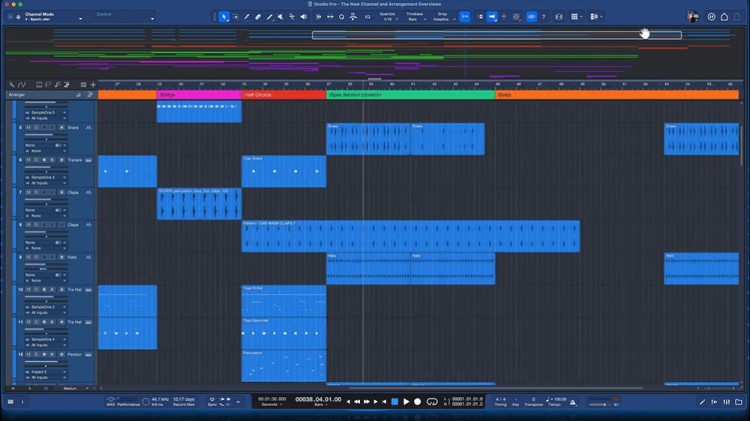Click the Play button in transport
The image size is (750, 421).
[x=406, y=401]
